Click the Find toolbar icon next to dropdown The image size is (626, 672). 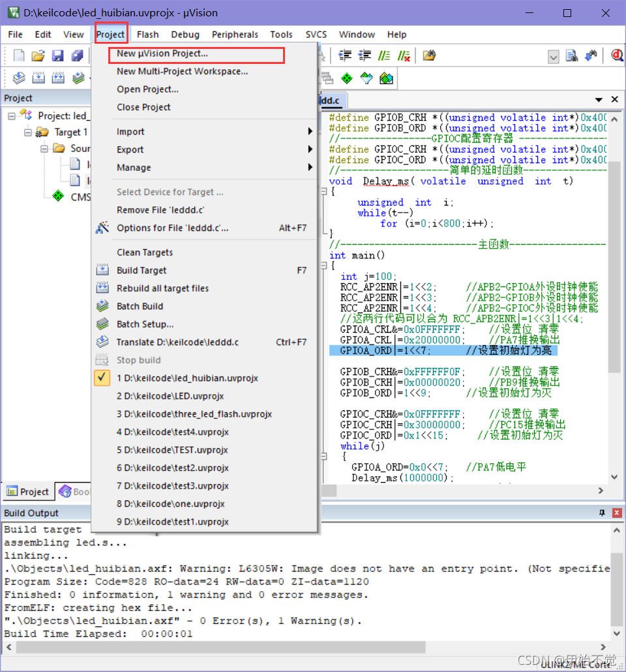[572, 55]
